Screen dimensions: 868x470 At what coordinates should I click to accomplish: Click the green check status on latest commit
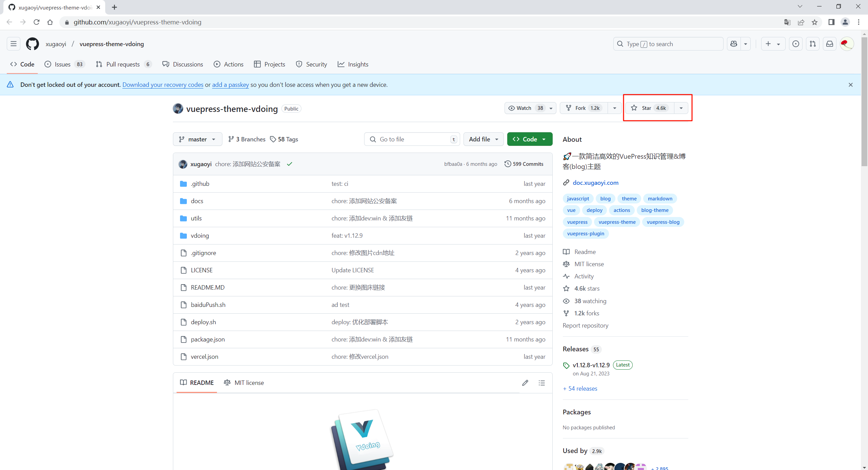coord(290,164)
